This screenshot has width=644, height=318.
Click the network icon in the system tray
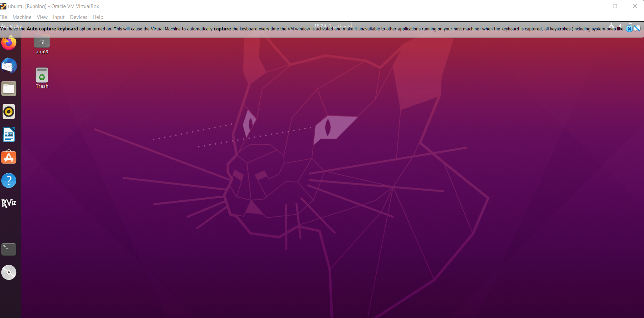click(612, 26)
